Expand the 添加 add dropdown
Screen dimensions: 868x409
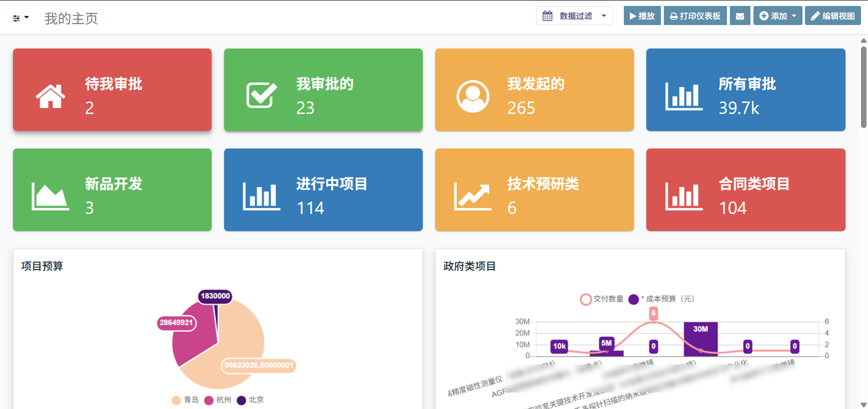tap(777, 16)
